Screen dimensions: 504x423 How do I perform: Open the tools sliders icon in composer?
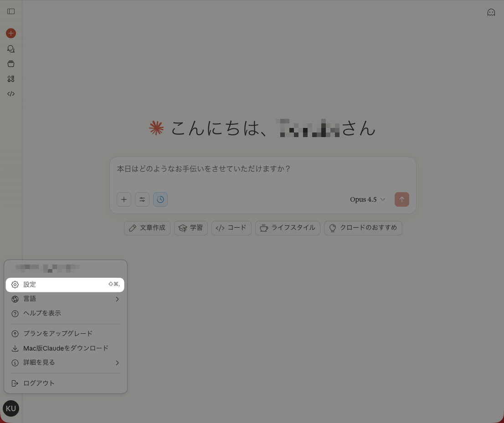(x=142, y=199)
